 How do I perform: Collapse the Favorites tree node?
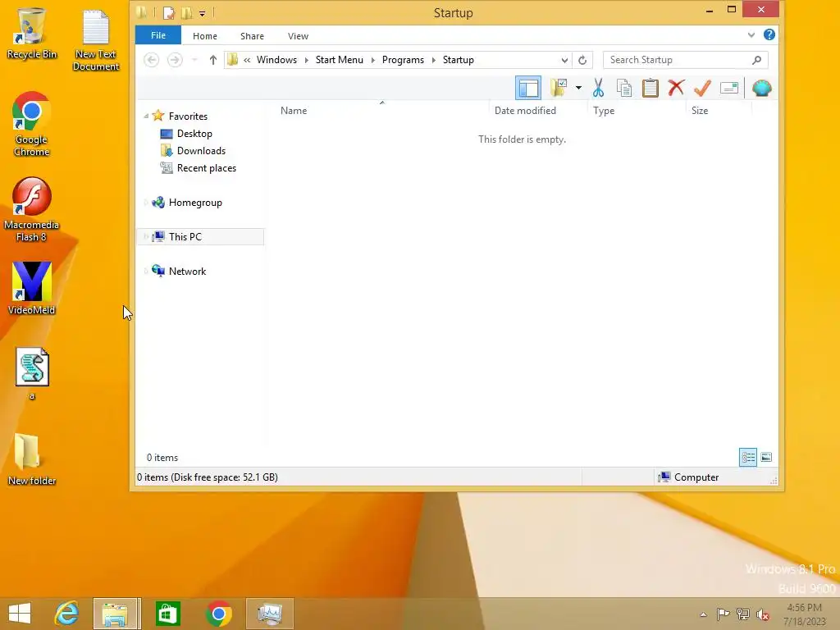[x=146, y=116]
